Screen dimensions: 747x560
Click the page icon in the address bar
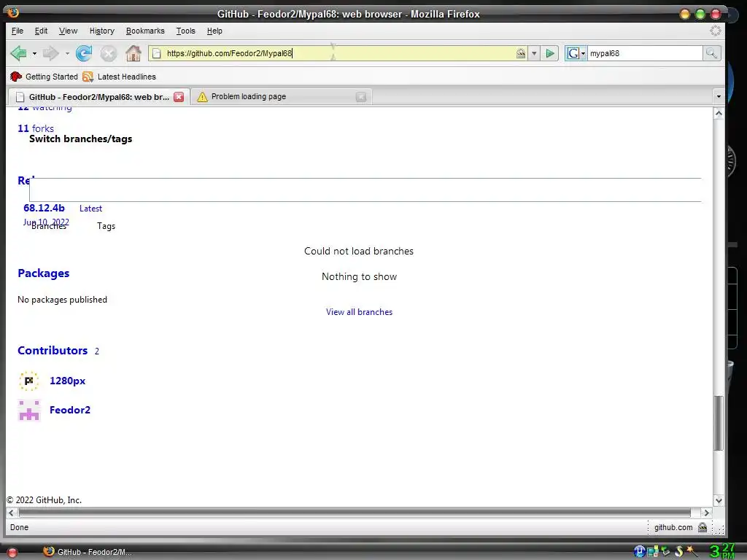(x=156, y=53)
